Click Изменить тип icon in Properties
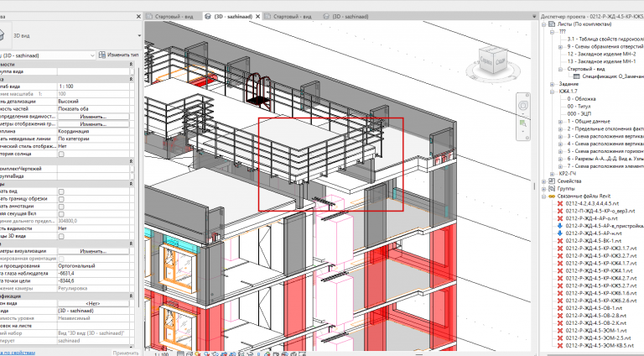This screenshot has height=356, width=644. click(102, 55)
